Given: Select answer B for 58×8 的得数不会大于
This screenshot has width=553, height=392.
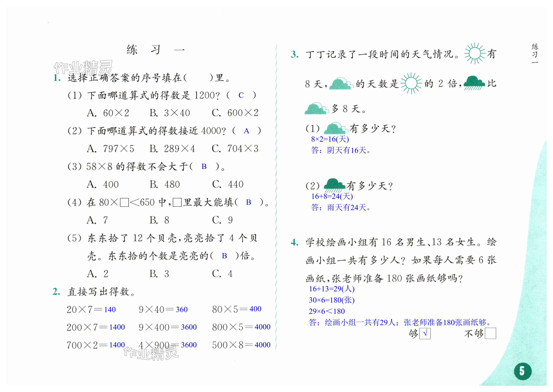Looking at the screenshot, I should point(204,167).
